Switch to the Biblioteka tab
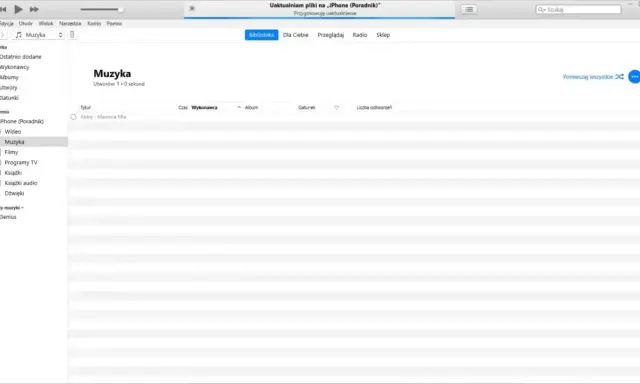This screenshot has width=640, height=384. [x=261, y=35]
